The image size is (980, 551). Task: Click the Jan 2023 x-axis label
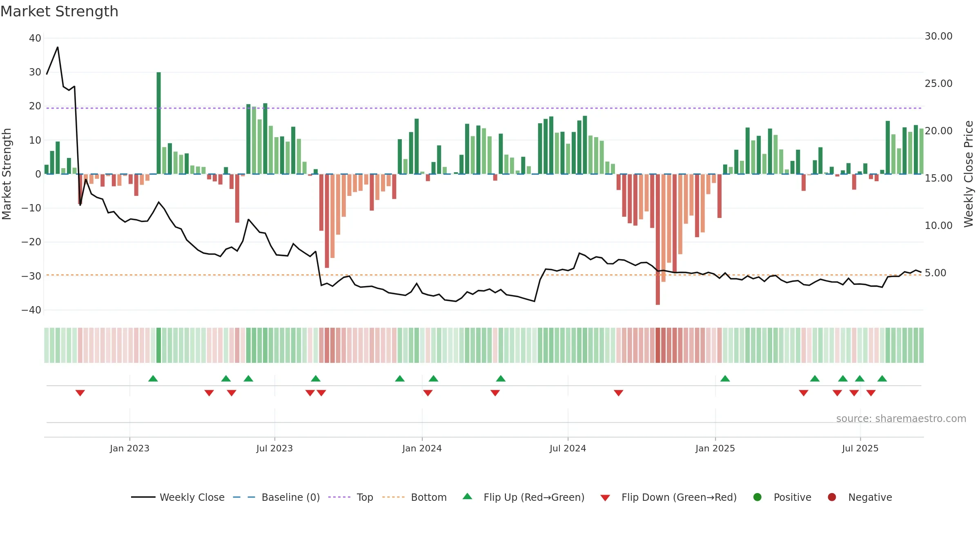(129, 449)
